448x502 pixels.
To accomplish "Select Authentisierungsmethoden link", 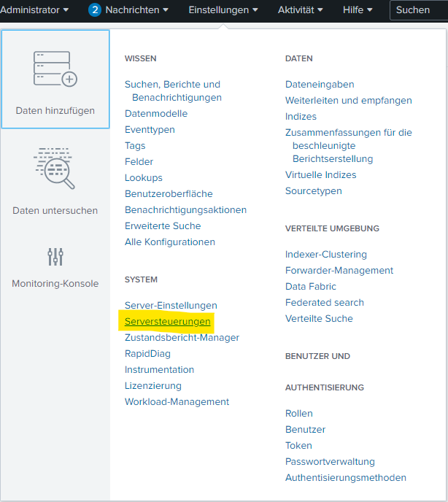I will tap(346, 478).
